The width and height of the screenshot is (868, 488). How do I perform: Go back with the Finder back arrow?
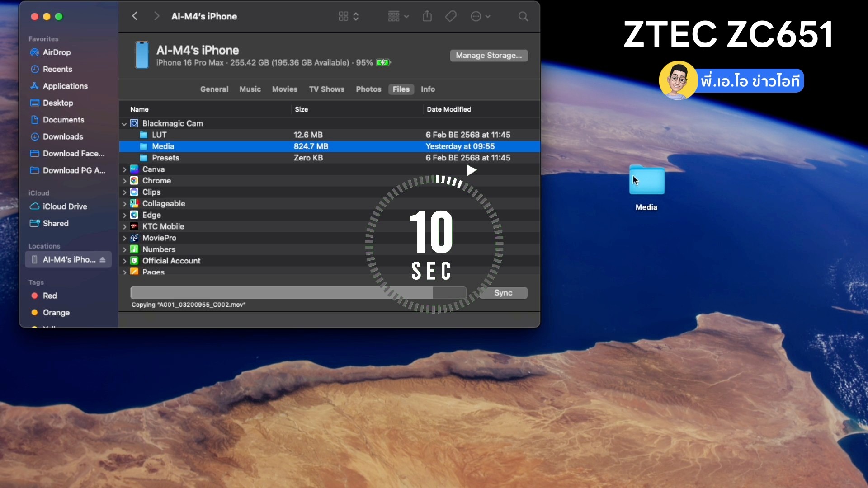coord(135,16)
